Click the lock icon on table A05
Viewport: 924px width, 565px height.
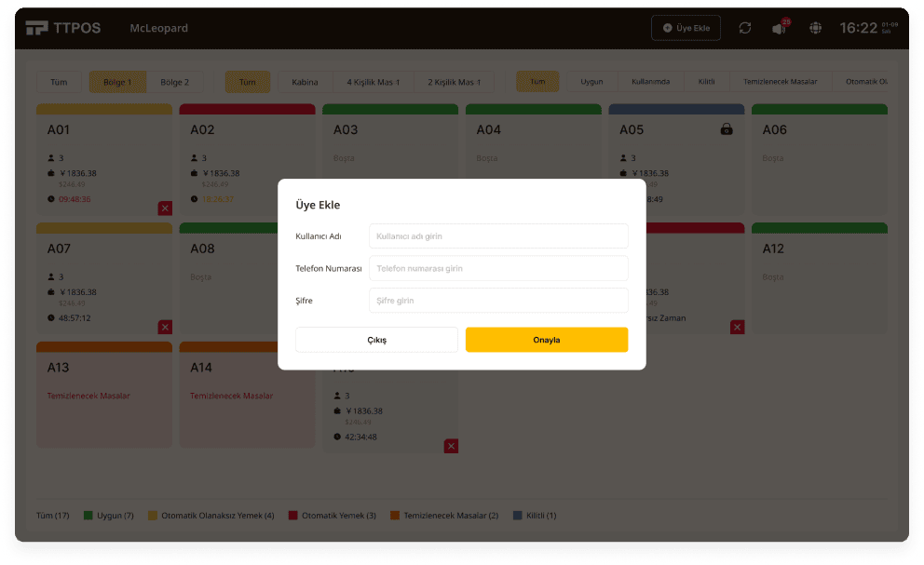(x=727, y=129)
